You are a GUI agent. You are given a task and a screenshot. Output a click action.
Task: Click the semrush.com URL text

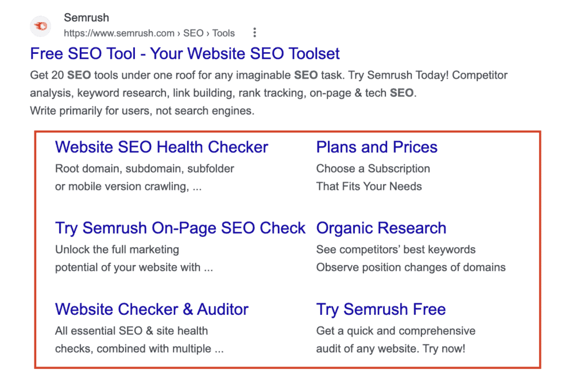119,33
